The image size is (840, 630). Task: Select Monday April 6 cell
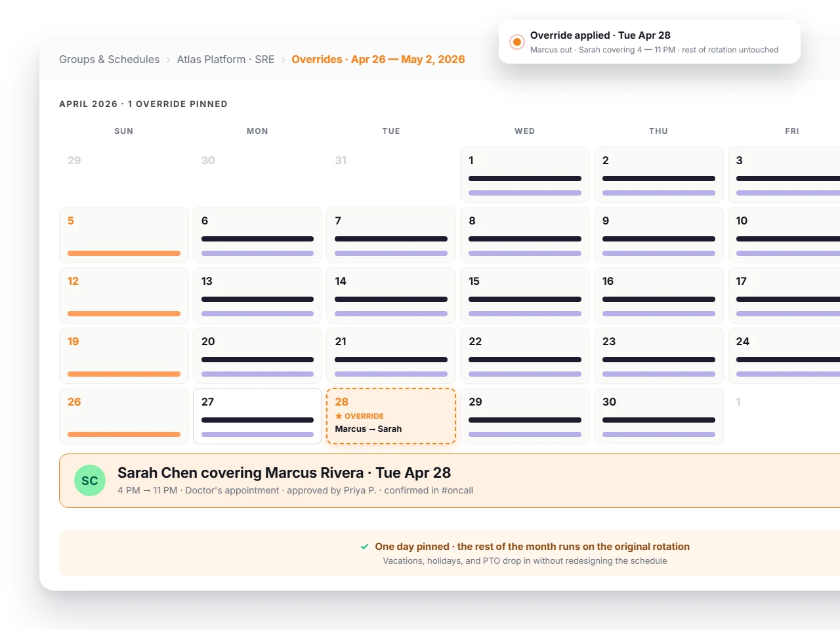pos(257,235)
